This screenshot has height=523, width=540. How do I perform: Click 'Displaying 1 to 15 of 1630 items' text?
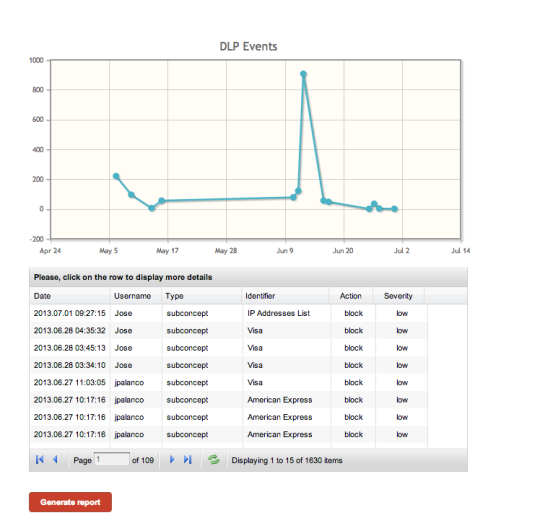(x=287, y=460)
